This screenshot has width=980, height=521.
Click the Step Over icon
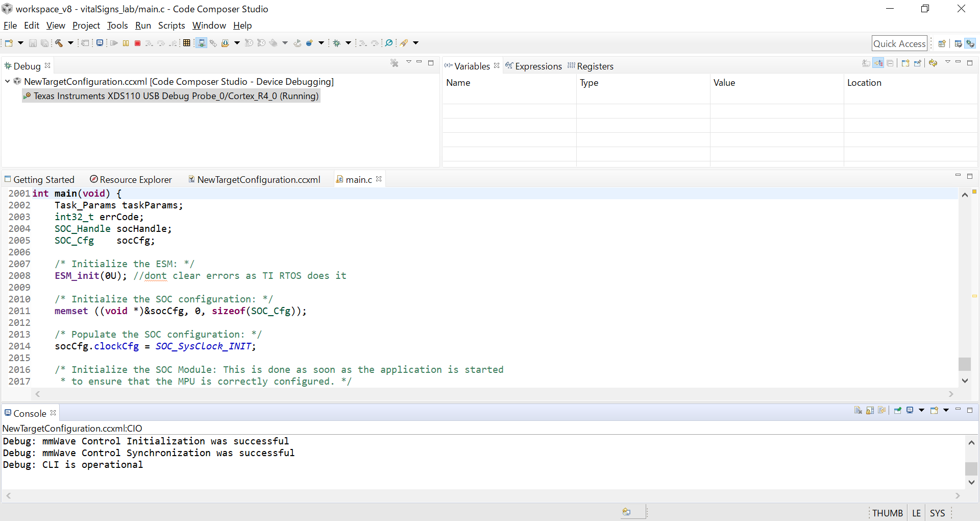click(161, 43)
